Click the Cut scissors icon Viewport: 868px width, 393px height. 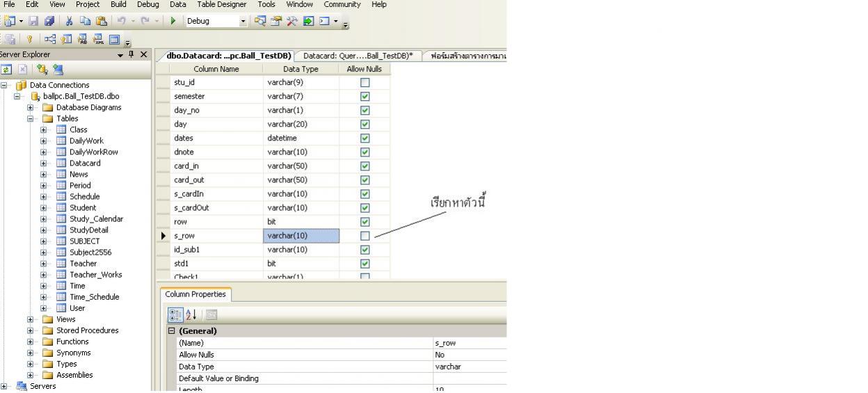[70, 21]
